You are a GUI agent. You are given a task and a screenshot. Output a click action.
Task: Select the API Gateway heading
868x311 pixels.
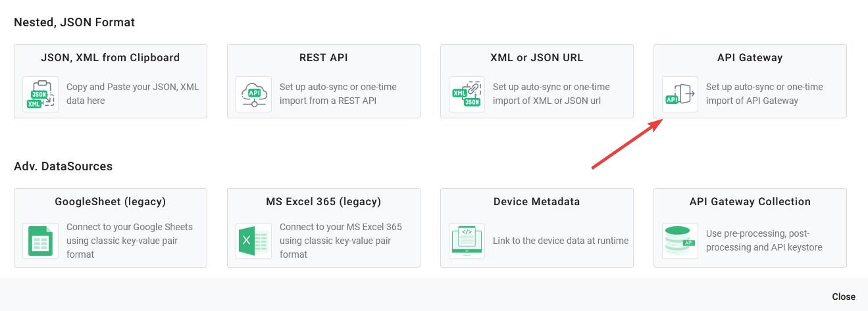click(750, 58)
